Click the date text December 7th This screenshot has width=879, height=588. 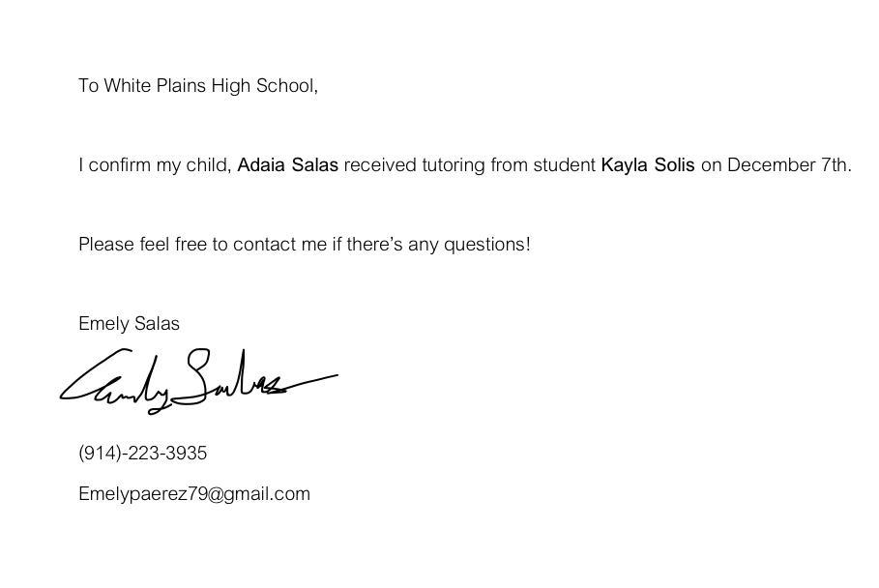(x=787, y=165)
